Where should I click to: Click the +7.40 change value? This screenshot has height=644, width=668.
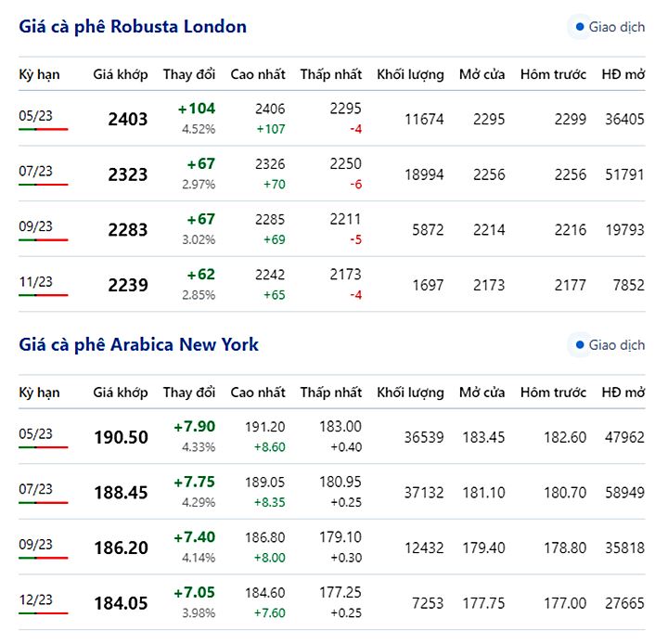[x=194, y=537]
